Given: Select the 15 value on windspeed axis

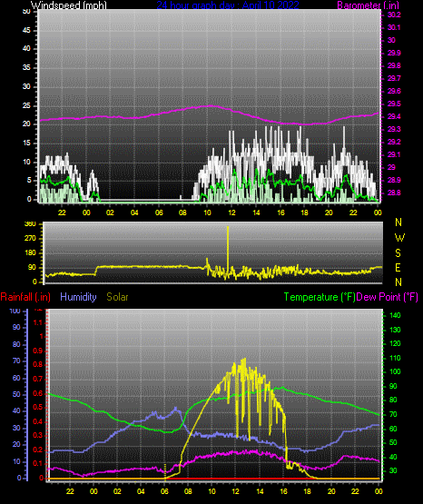Looking at the screenshot, I should [26, 143].
